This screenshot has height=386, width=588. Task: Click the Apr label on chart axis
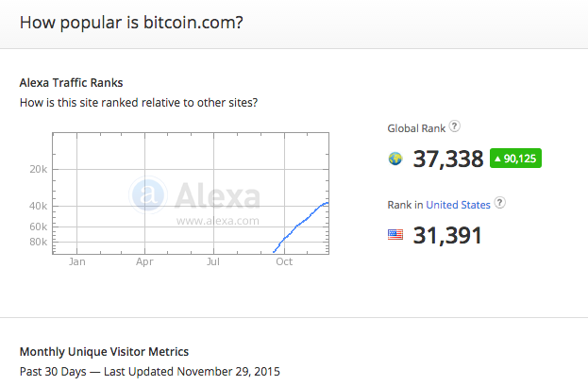tap(144, 261)
